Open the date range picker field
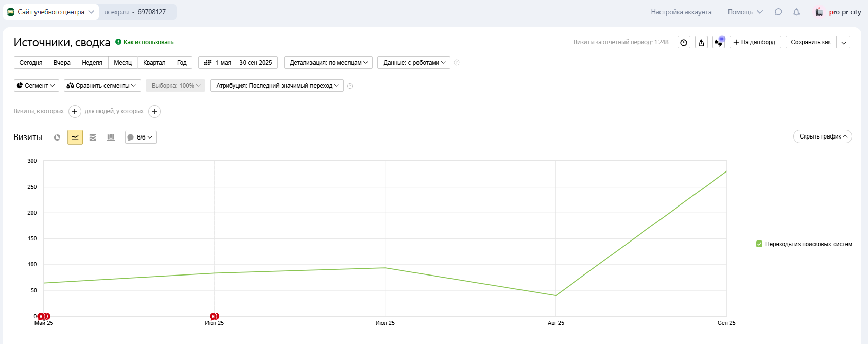 [x=238, y=63]
